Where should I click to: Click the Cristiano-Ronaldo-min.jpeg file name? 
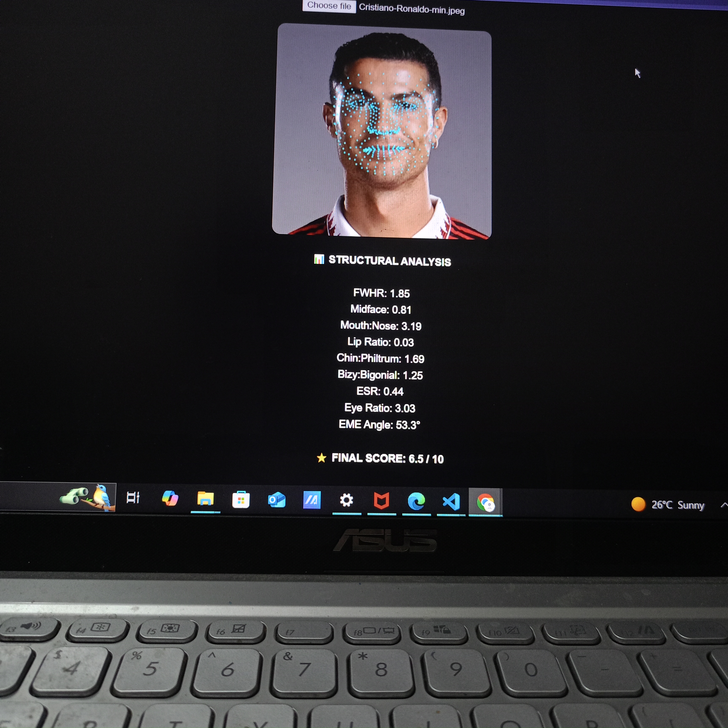tap(411, 9)
